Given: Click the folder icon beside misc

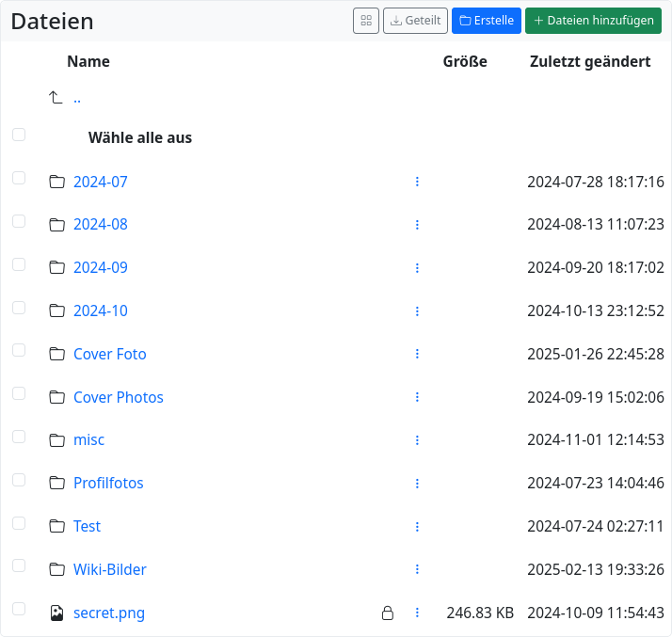Looking at the screenshot, I should [x=57, y=440].
